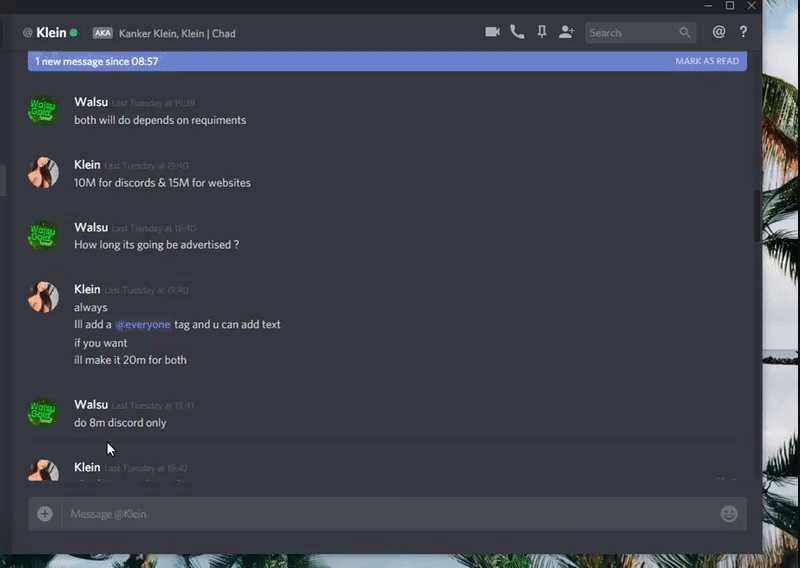Click Walsu username above 'How long its going'
The height and width of the screenshot is (568, 800).
tap(91, 227)
